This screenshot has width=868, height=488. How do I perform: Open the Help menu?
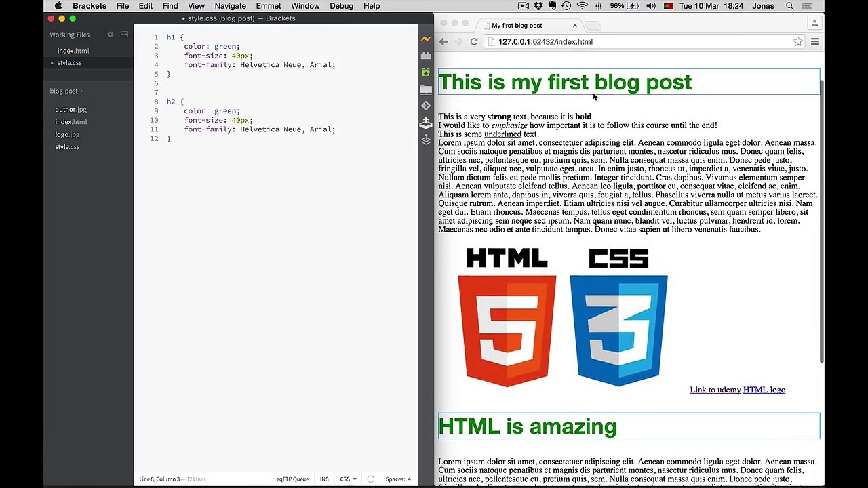coord(372,6)
